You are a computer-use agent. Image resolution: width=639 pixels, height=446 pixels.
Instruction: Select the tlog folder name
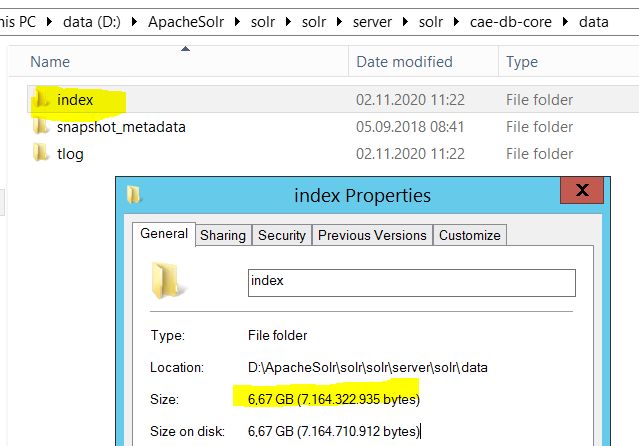70,154
